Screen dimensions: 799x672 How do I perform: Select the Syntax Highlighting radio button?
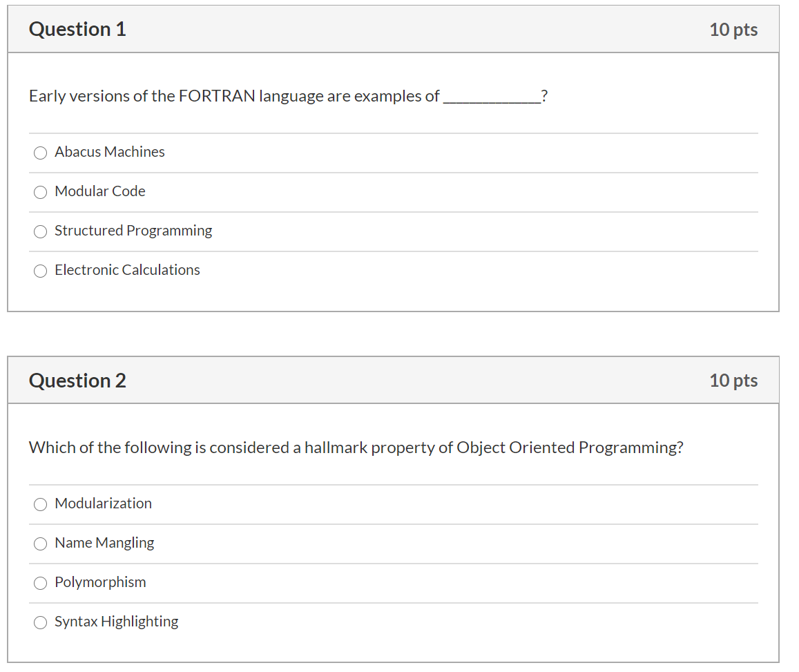pyautogui.click(x=40, y=622)
